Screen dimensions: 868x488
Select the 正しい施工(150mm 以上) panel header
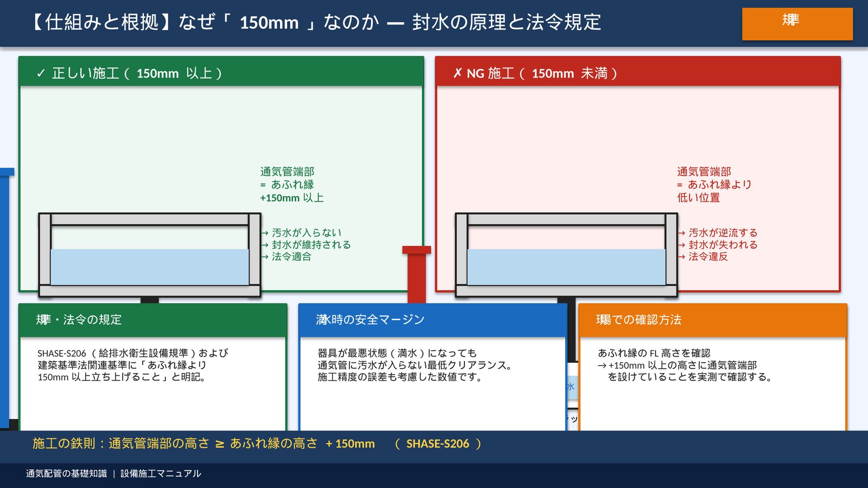pos(221,72)
